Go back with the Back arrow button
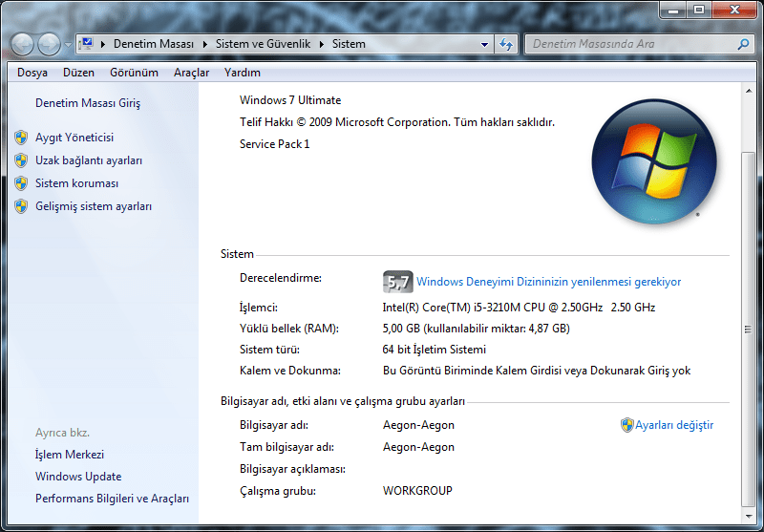Viewport: 764px width, 532px height. click(22, 44)
